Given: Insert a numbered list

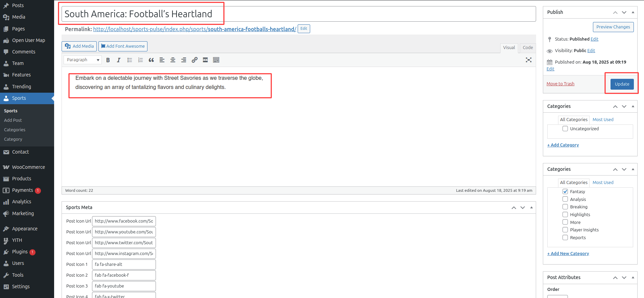Looking at the screenshot, I should [x=140, y=60].
